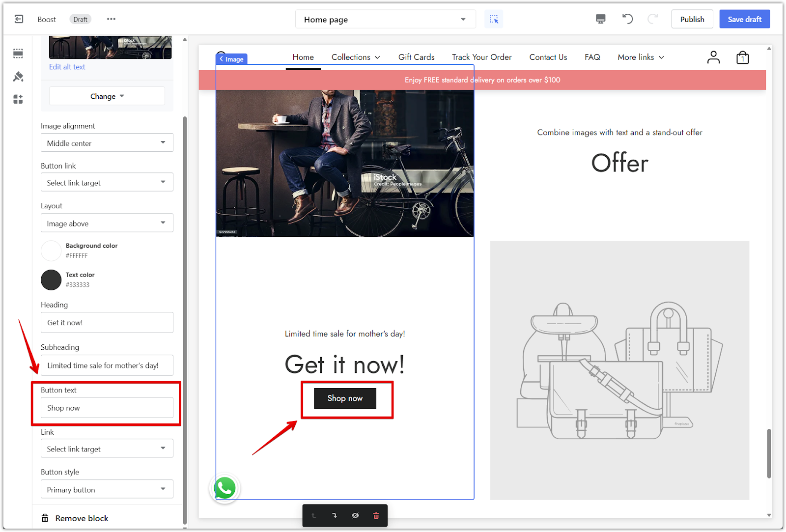The image size is (786, 532).
Task: Open the three-dot more actions menu
Action: 111,19
